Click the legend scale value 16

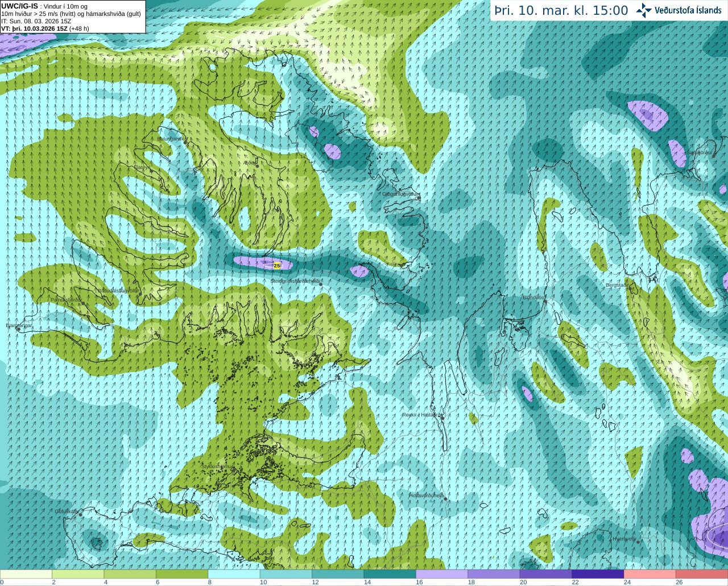click(419, 582)
